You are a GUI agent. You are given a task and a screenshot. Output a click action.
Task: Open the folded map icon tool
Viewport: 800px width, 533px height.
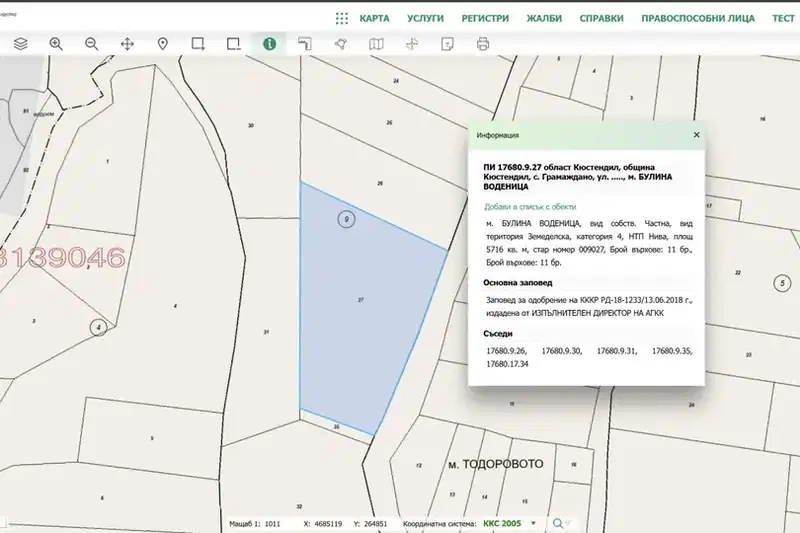point(376,44)
